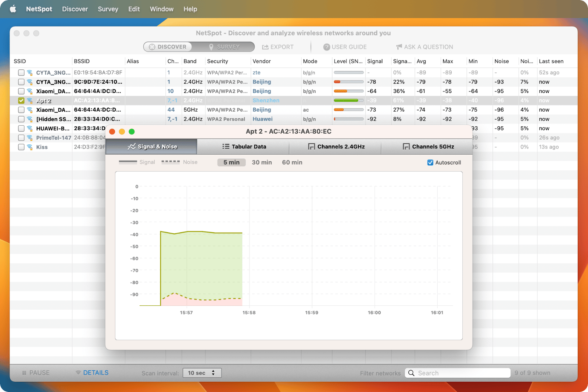This screenshot has height=392, width=588.
Task: Open the NetSpot menu
Action: tap(39, 9)
